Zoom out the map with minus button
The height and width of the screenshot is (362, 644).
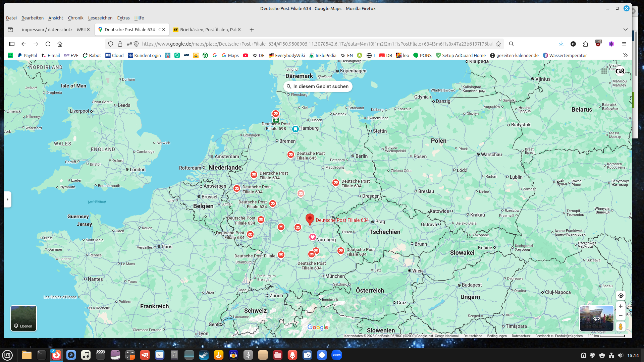621,316
